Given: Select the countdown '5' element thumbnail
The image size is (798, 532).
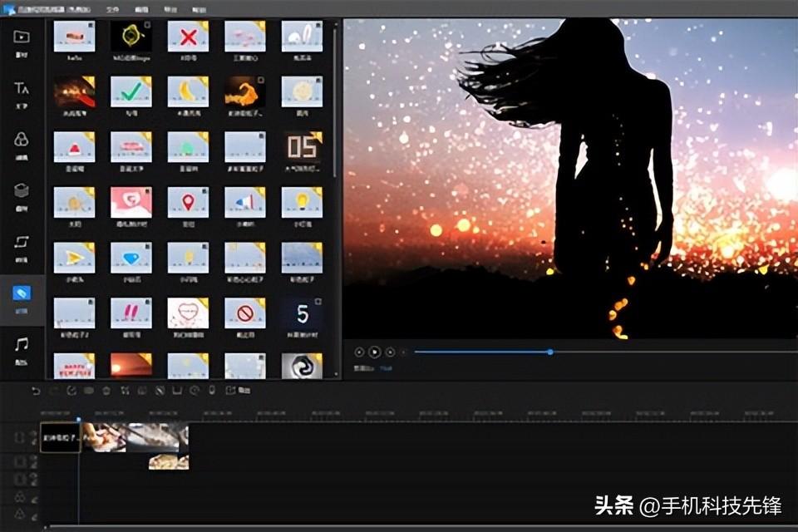Looking at the screenshot, I should pos(303,316).
